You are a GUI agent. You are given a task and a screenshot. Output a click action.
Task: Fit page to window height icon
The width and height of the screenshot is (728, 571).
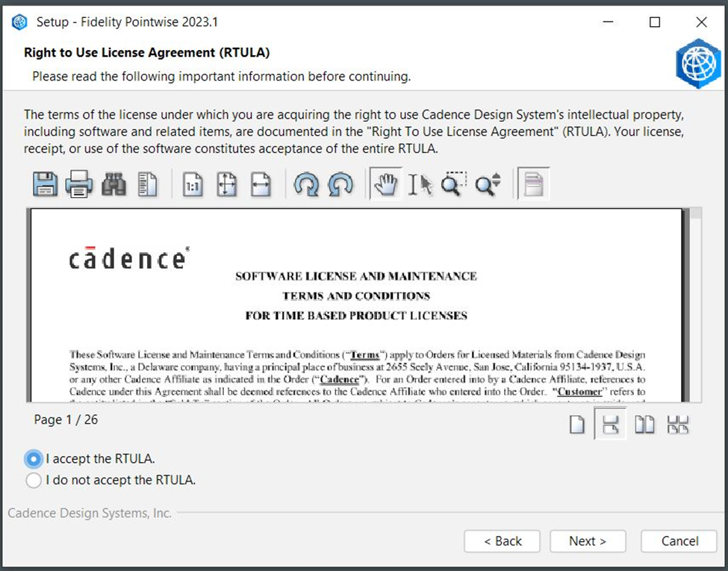click(226, 184)
